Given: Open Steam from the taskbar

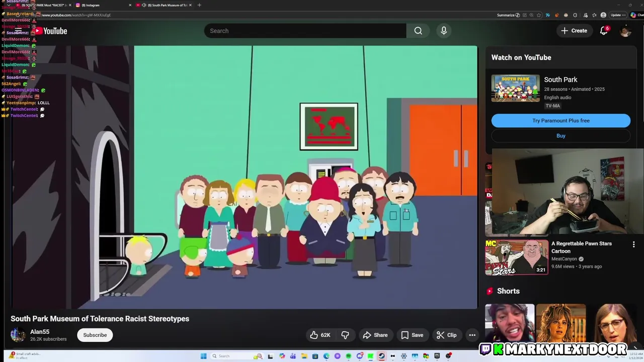Looking at the screenshot, I should tap(382, 356).
